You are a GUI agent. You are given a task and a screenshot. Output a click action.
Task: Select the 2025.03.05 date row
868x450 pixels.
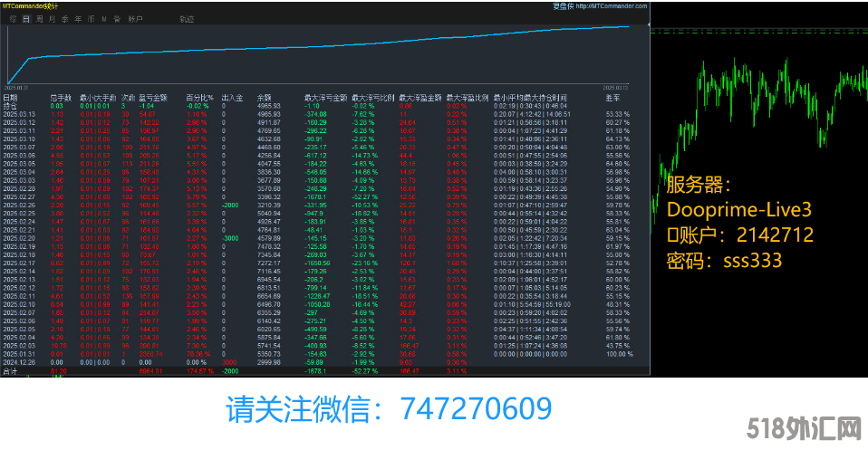pos(325,164)
